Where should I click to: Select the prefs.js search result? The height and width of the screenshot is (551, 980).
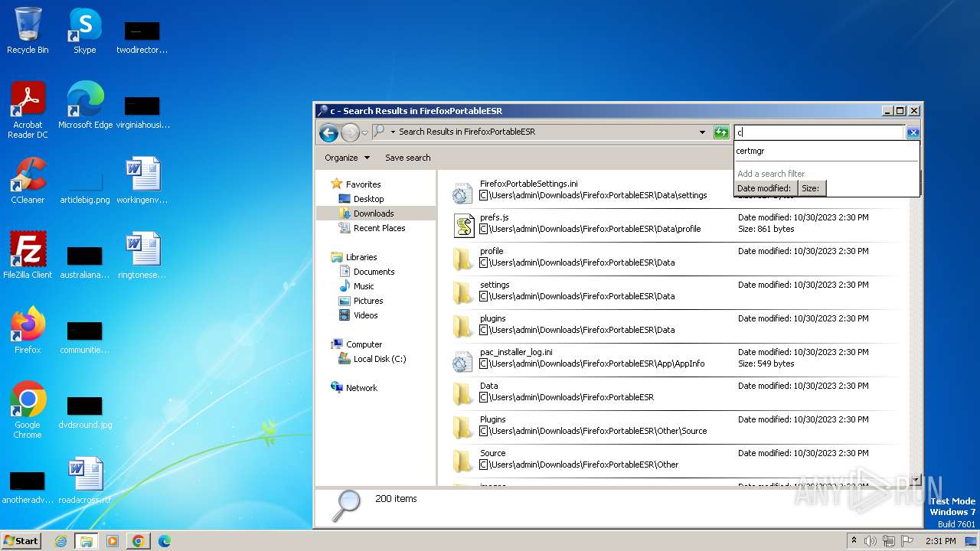(x=675, y=223)
